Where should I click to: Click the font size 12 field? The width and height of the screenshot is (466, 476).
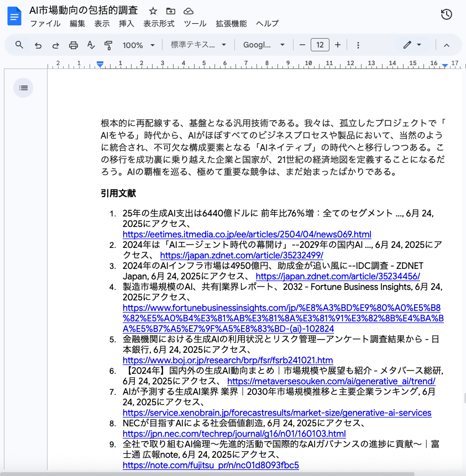click(320, 45)
